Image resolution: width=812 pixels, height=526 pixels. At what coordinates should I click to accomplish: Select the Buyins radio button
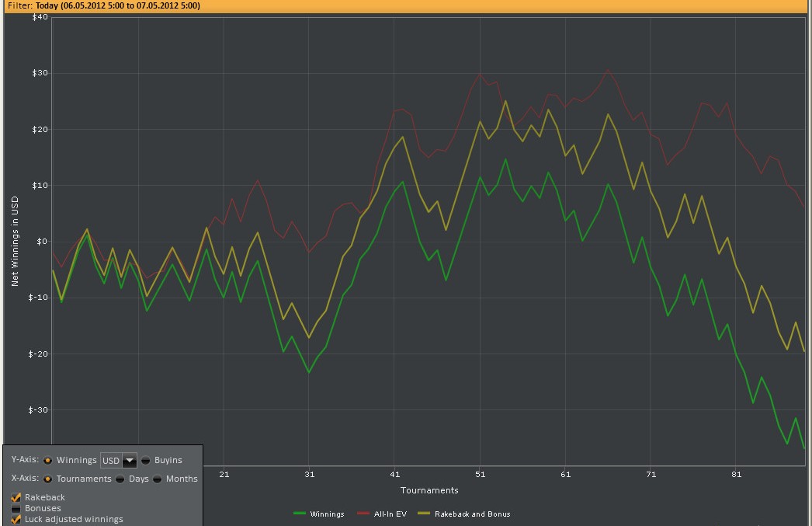tap(146, 460)
